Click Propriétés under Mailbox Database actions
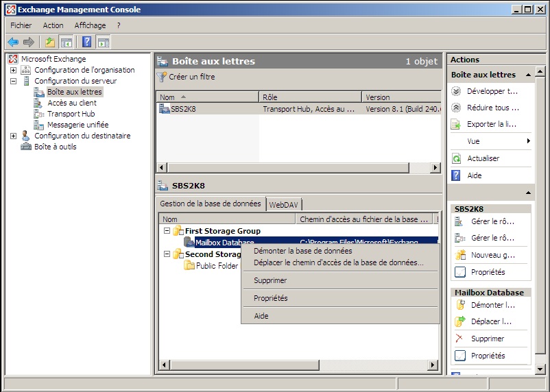 pos(488,356)
